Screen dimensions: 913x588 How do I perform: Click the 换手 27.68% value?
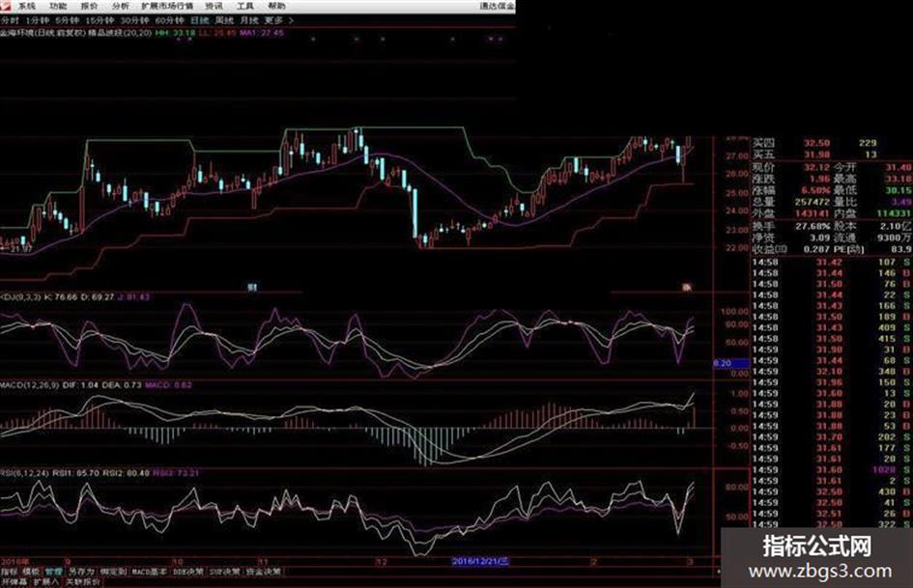point(813,225)
